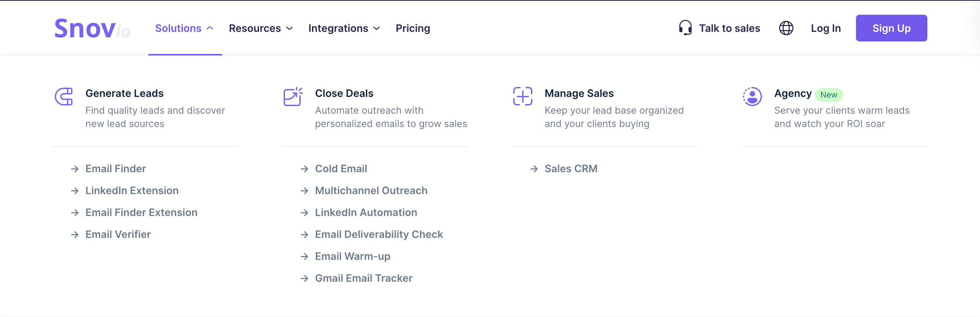
Task: Click the headset icon beside Talk to sales
Action: coord(685,28)
